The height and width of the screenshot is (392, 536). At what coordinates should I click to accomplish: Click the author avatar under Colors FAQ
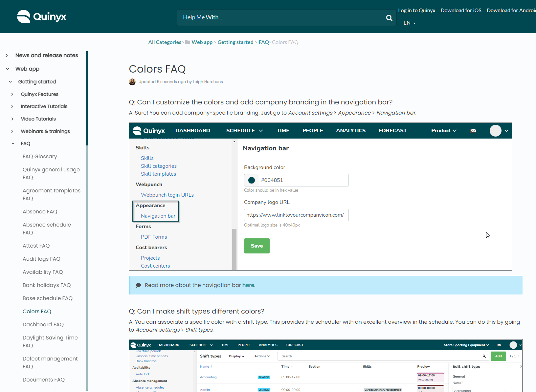(x=132, y=82)
